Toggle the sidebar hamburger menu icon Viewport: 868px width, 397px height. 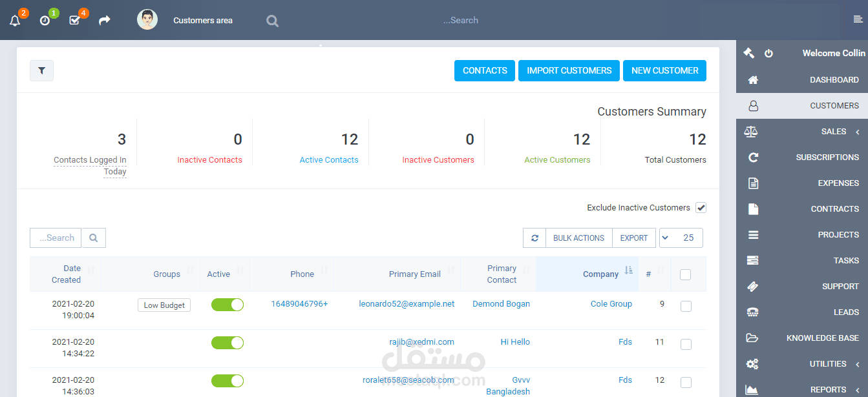(x=858, y=20)
